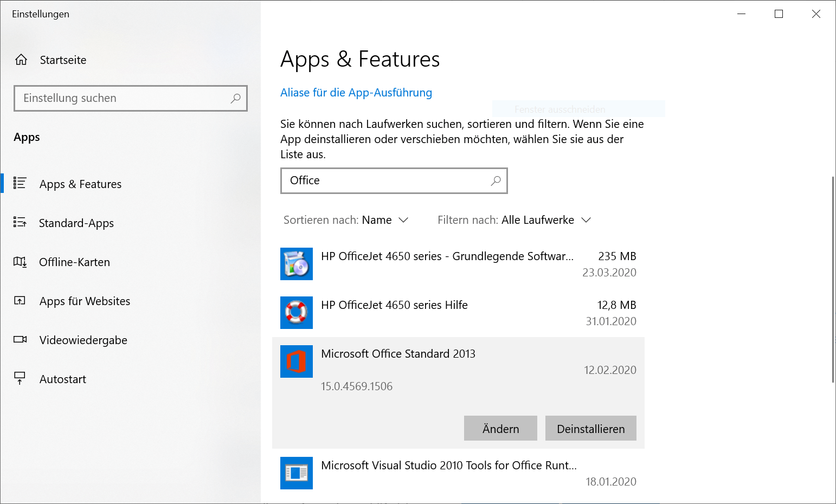Maximize the Einstellungen window
836x504 pixels.
click(779, 14)
